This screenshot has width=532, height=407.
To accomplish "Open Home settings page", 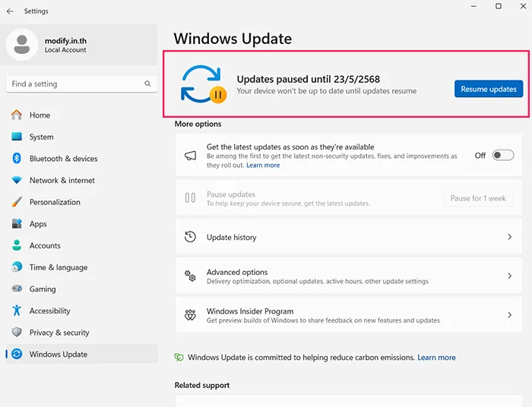I will [82, 115].
